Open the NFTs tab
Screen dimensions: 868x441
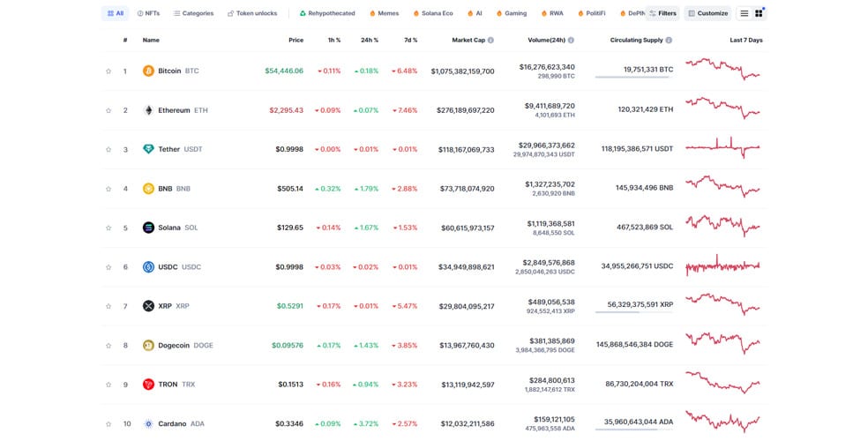pos(148,13)
